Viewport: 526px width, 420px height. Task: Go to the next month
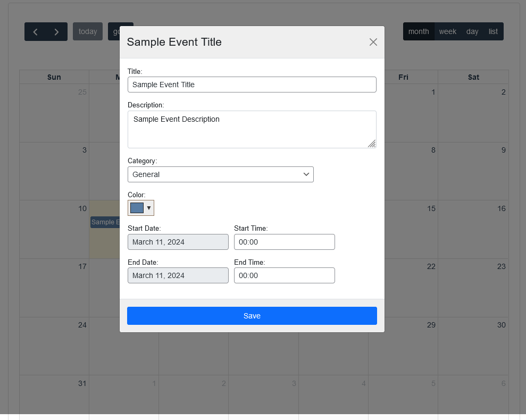[x=56, y=32]
